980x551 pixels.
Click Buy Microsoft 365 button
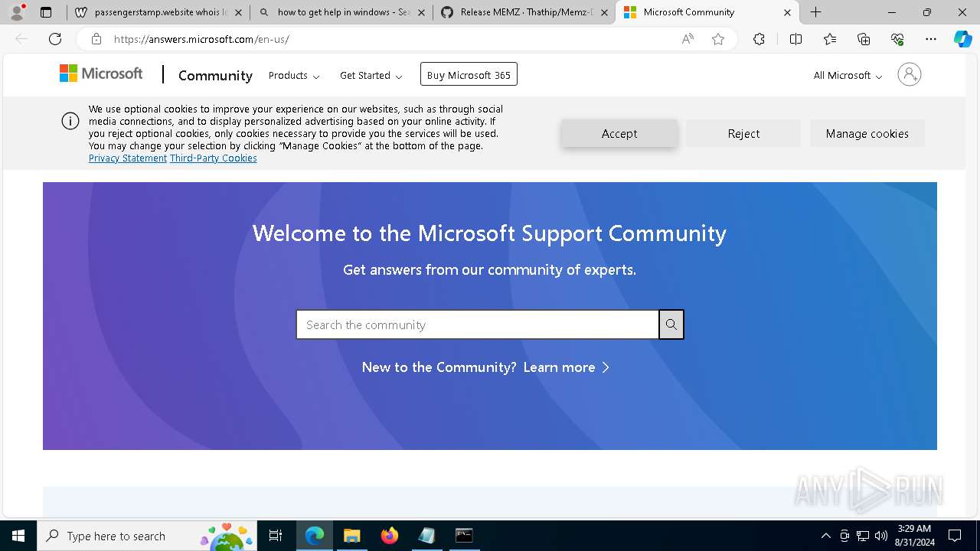click(469, 74)
